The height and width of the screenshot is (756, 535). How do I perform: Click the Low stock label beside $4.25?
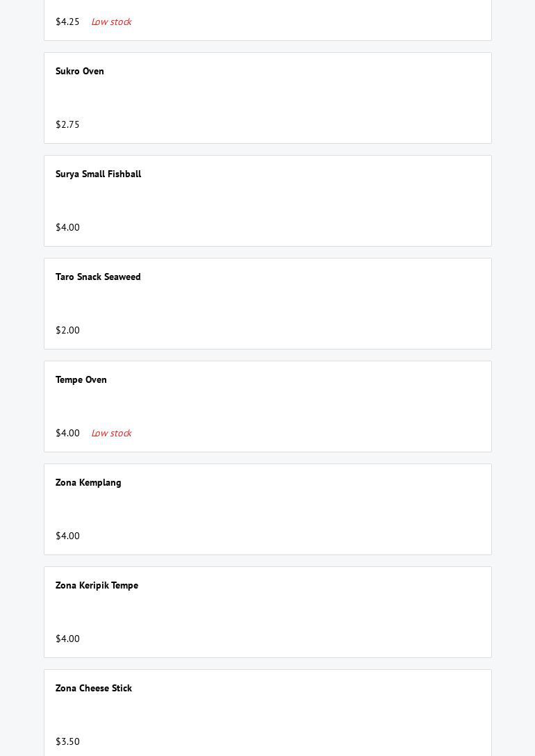click(111, 22)
